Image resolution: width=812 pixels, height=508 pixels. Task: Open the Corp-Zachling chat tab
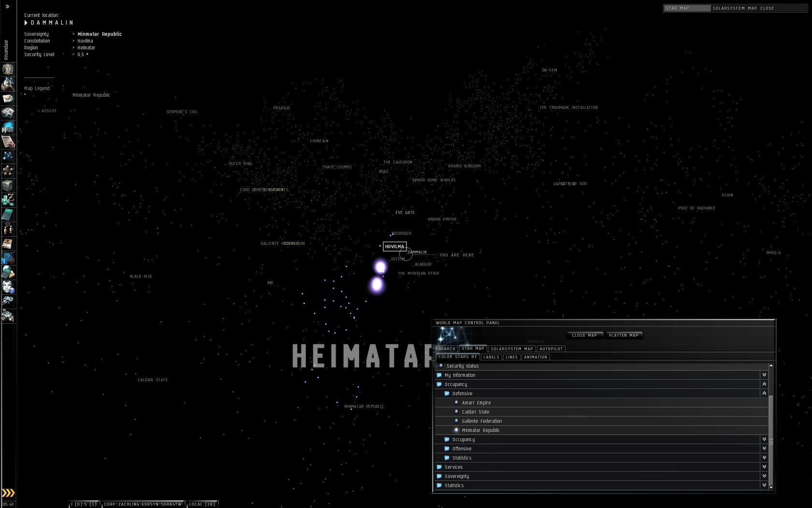tap(143, 504)
